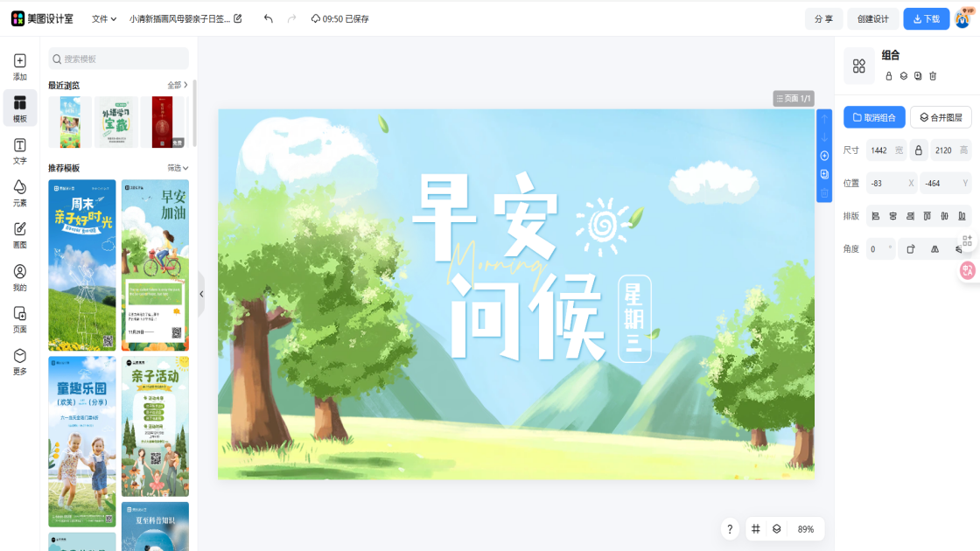Image resolution: width=980 pixels, height=551 pixels.
Task: Open the layers icon in bottom toolbar
Action: (x=776, y=529)
